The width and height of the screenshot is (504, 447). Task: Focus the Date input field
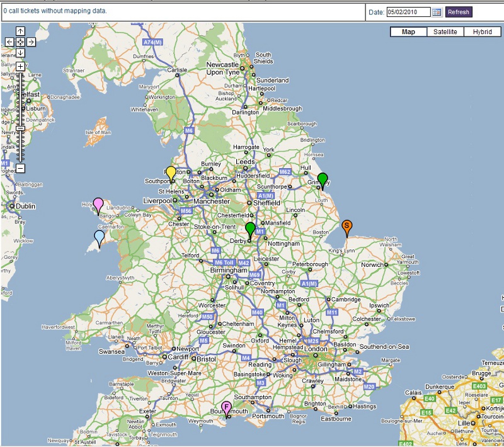(x=408, y=12)
